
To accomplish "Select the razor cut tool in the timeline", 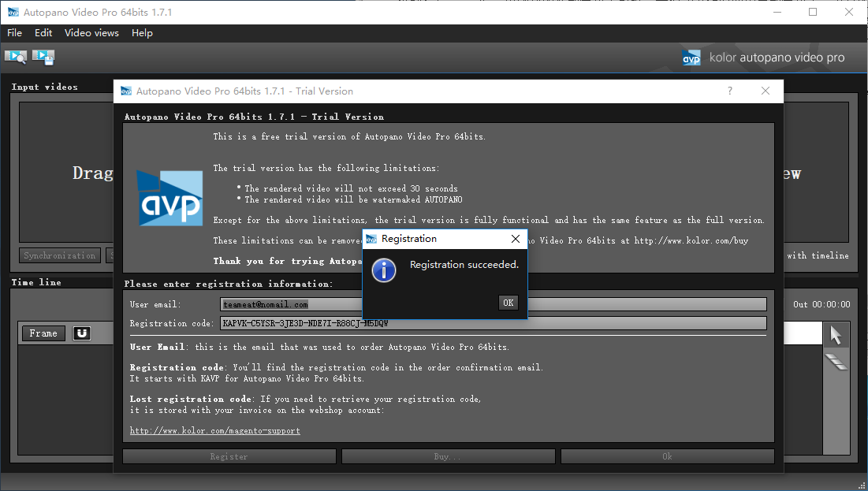I will pyautogui.click(x=836, y=362).
